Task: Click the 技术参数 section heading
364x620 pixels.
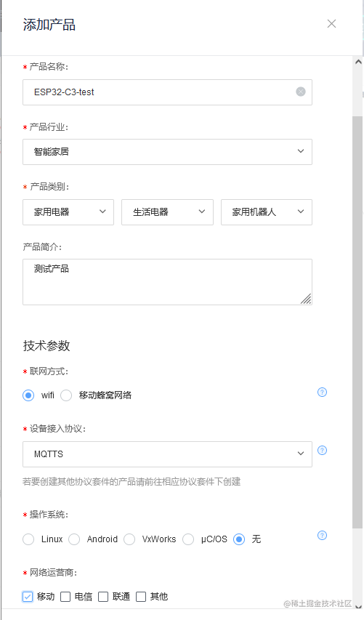Action: coord(46,345)
